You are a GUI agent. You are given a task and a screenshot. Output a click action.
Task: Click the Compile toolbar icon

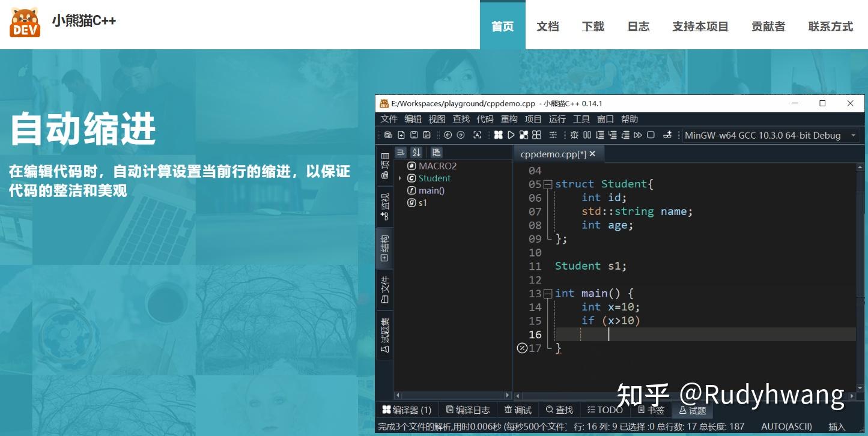tap(499, 135)
